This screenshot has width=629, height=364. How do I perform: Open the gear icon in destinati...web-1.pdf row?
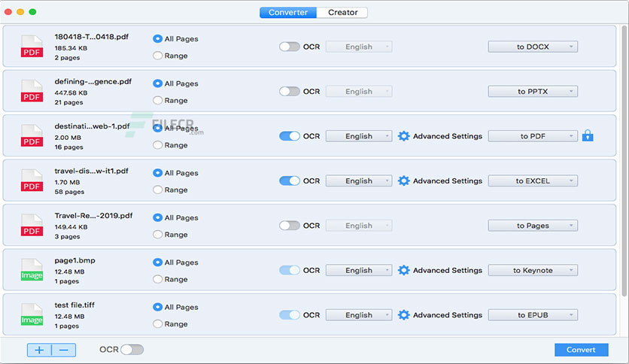[403, 136]
